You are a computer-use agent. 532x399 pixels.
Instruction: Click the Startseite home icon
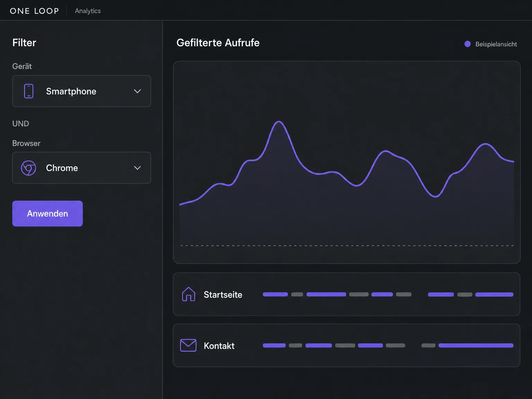coord(188,294)
